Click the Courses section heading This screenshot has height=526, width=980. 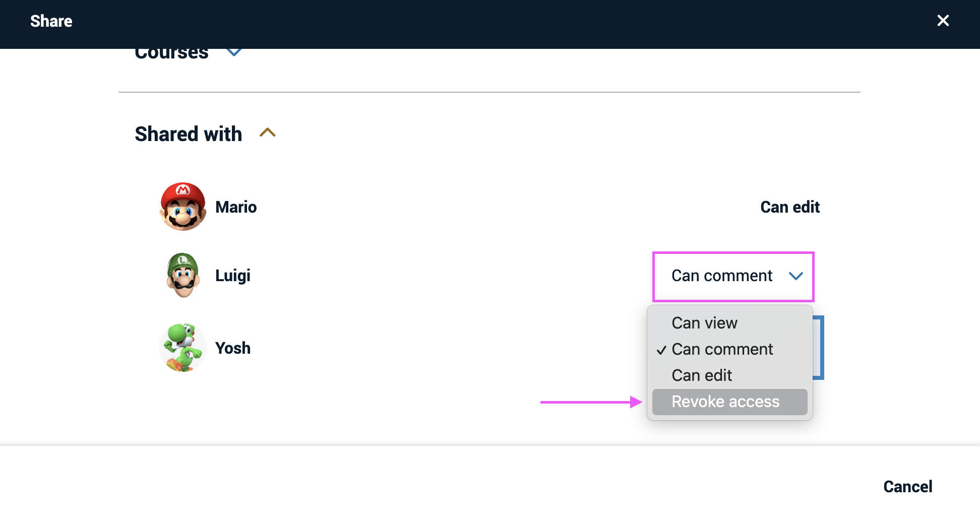click(171, 53)
